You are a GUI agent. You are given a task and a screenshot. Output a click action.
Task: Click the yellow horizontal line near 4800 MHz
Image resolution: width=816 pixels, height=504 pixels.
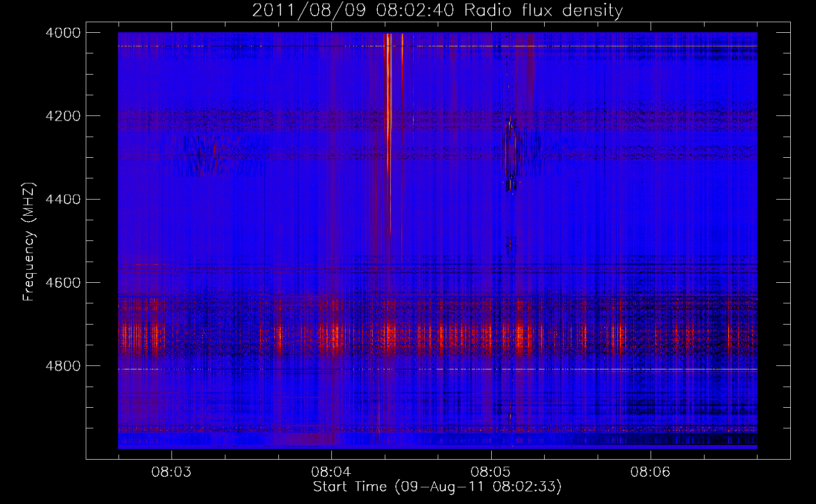[438, 369]
